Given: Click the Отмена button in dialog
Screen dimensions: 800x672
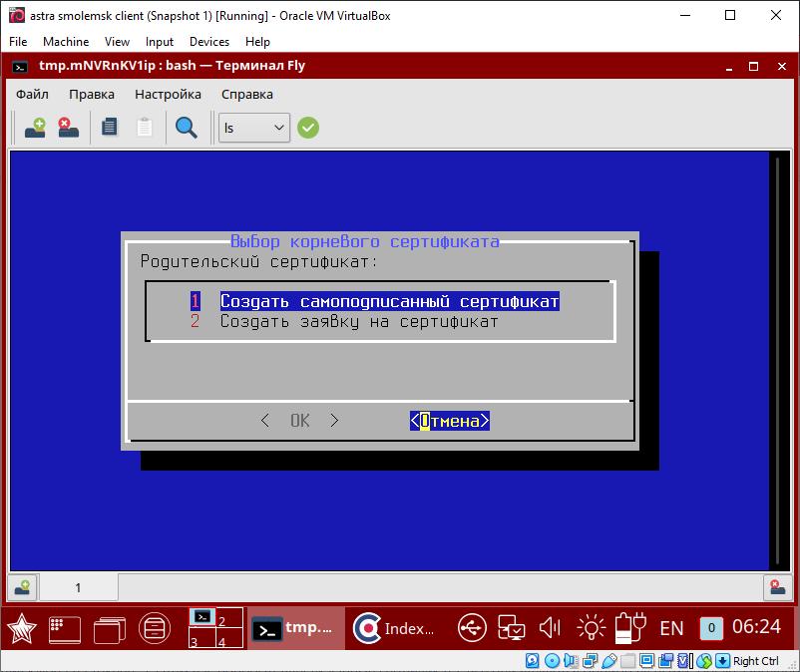Looking at the screenshot, I should 450,421.
